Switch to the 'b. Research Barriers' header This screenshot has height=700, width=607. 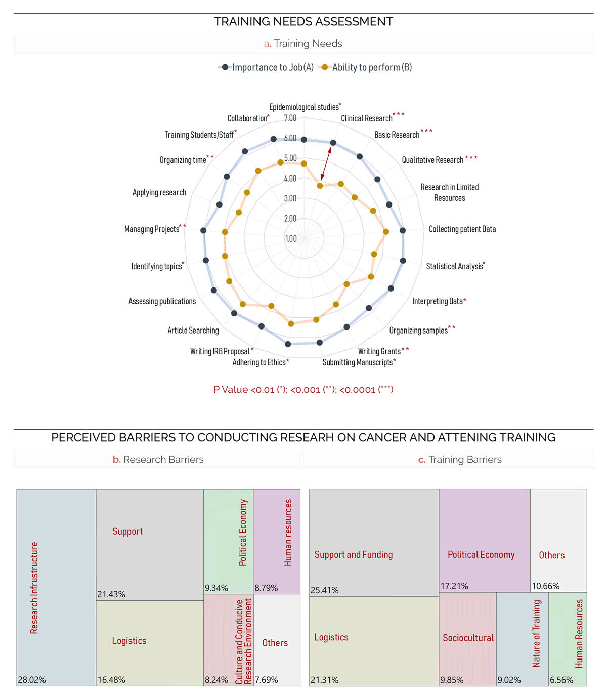[158, 460]
